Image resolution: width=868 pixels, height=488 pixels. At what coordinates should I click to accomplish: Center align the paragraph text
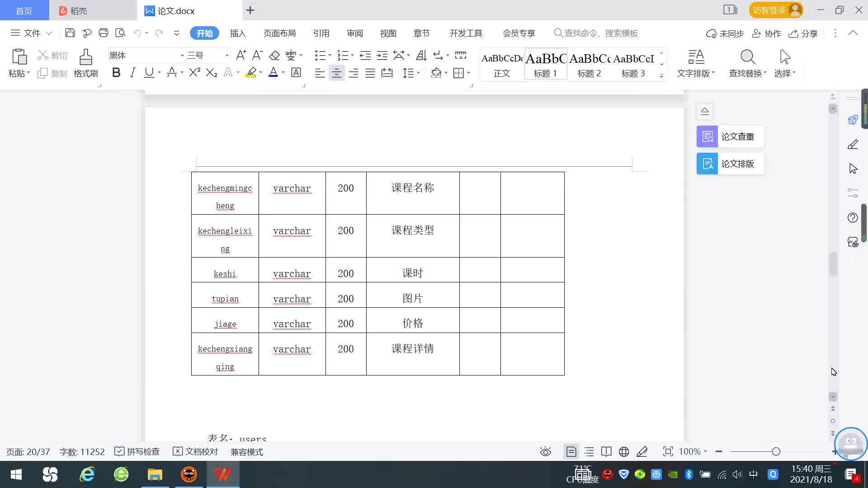[336, 73]
